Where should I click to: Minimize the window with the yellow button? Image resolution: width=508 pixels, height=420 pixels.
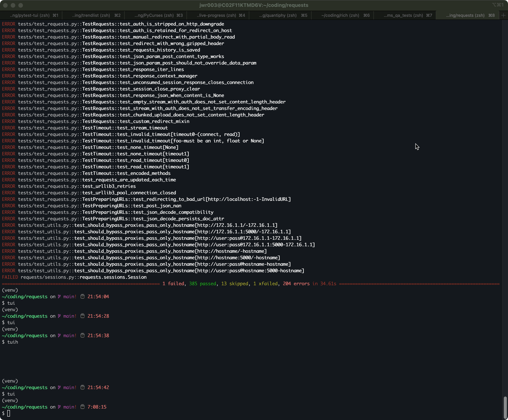(13, 5)
